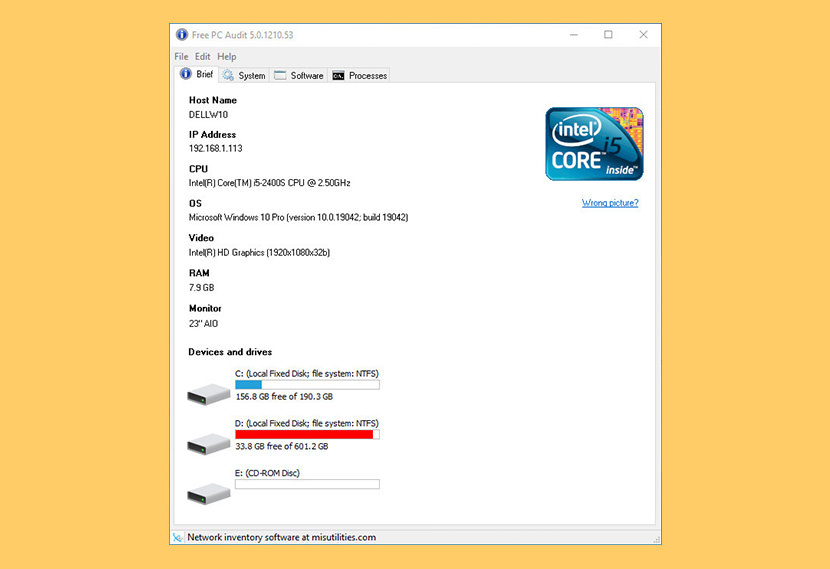
Task: Select the CPU text 'Intel(R) Core(TM) i5-2400S'
Action: [x=238, y=183]
